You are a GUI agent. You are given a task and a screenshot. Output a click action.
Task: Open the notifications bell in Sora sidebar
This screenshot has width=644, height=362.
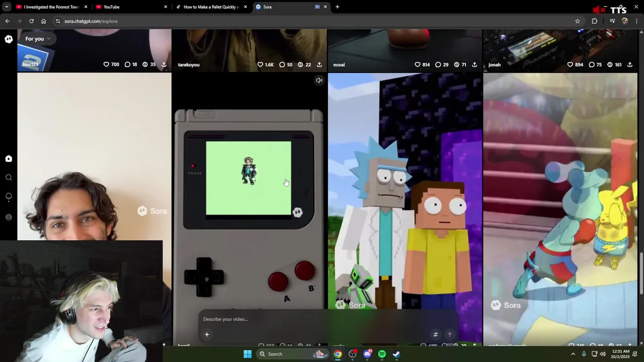(9, 197)
